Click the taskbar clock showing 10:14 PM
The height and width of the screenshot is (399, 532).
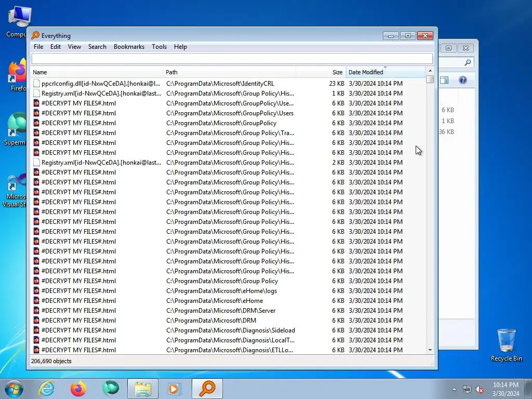506,389
